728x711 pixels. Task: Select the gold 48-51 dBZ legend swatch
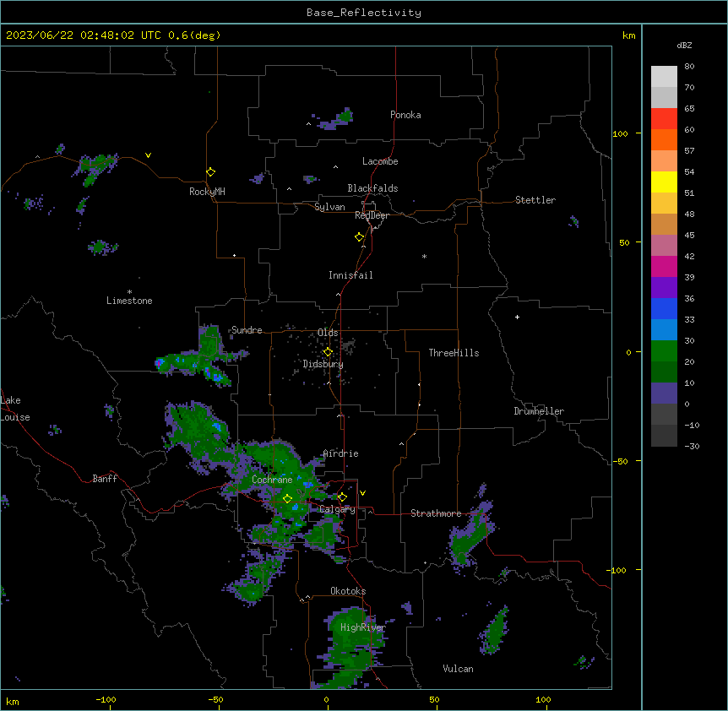click(x=664, y=204)
